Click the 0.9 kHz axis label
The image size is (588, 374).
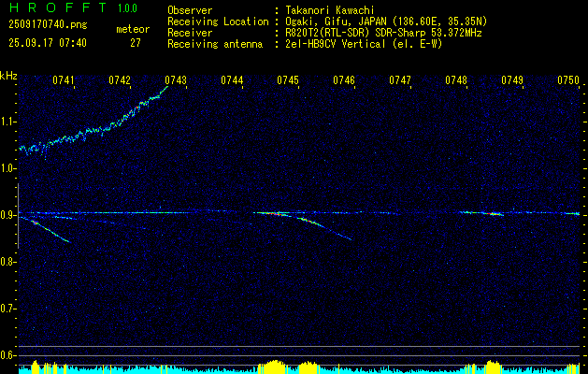(7, 215)
